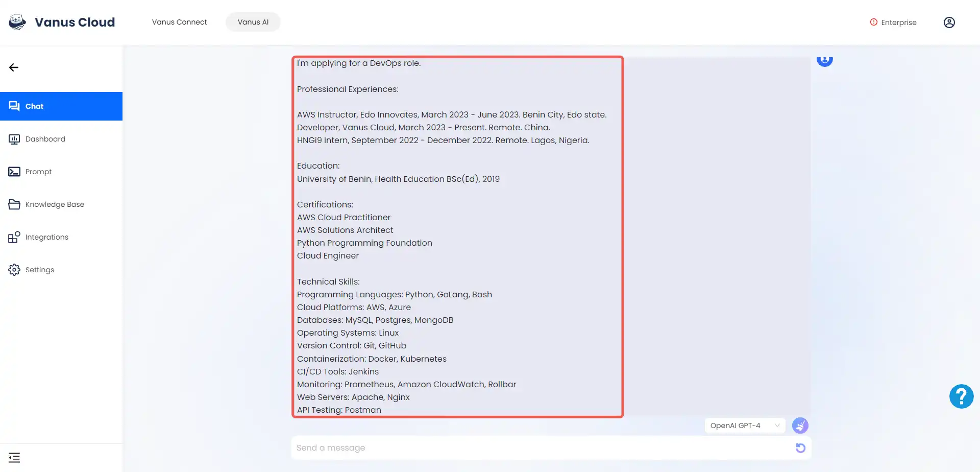The width and height of the screenshot is (980, 472).
Task: Click the Enterprise plan link
Action: [893, 22]
